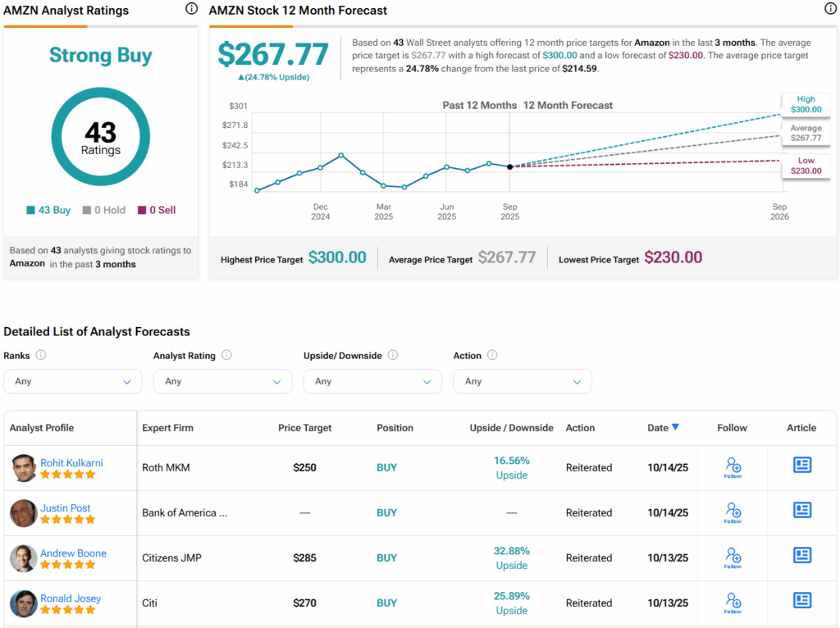Open article icon in Roth MKM row
840x628 pixels.
(801, 465)
